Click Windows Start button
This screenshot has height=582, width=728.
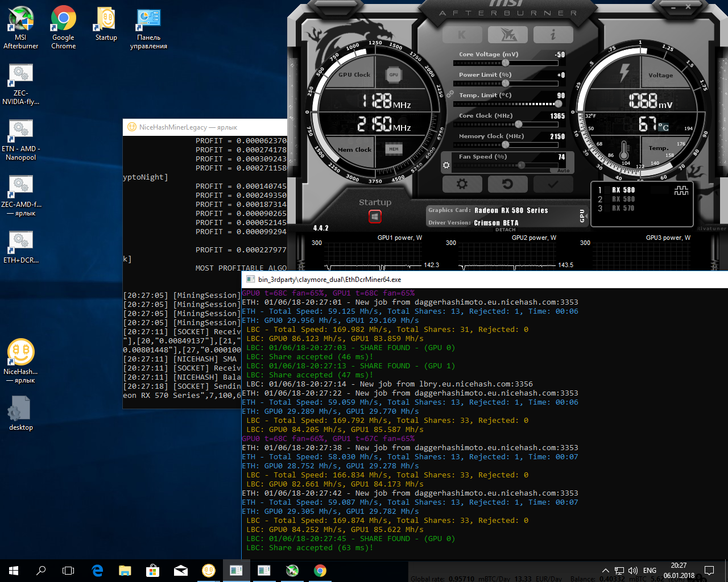click(x=14, y=571)
